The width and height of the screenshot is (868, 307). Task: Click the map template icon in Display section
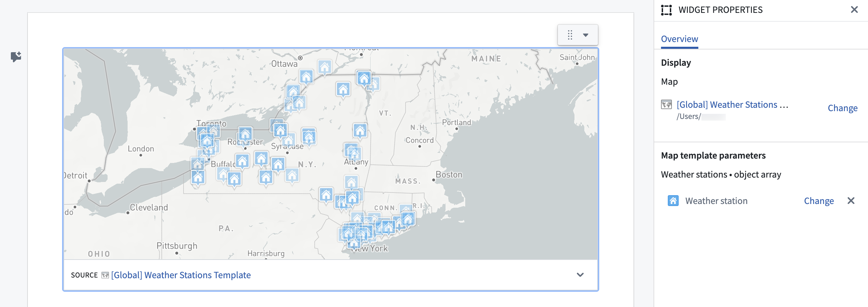point(666,104)
